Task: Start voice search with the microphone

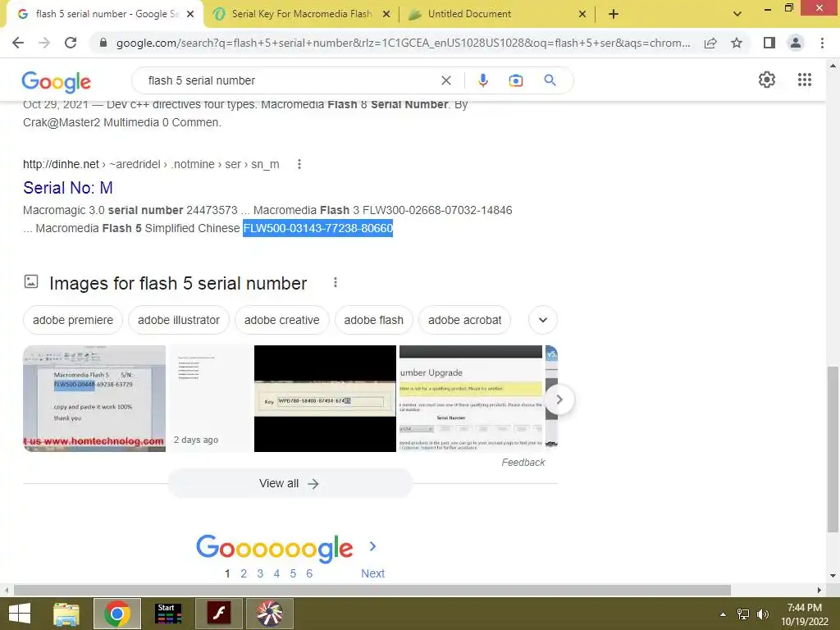Action: click(x=482, y=80)
